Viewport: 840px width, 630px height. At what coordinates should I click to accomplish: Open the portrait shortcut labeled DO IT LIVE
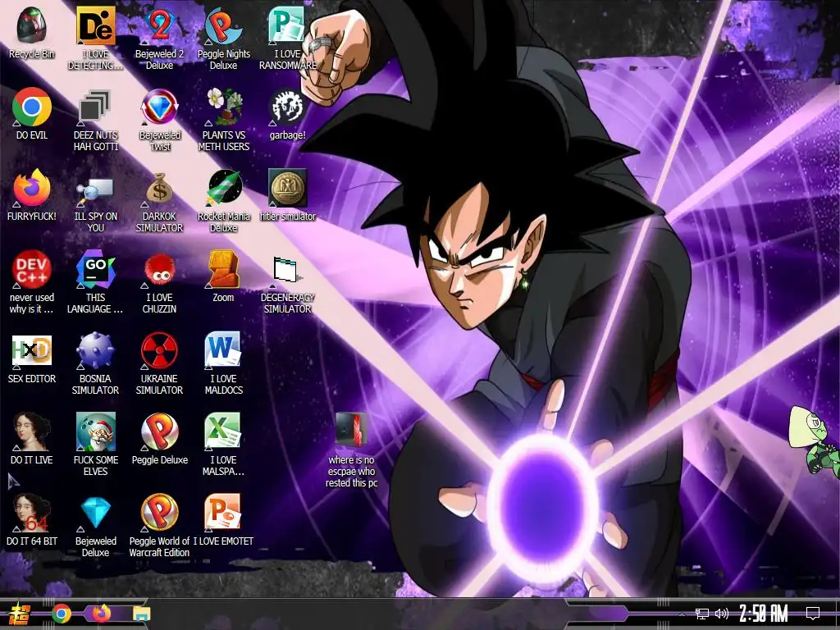(32, 431)
